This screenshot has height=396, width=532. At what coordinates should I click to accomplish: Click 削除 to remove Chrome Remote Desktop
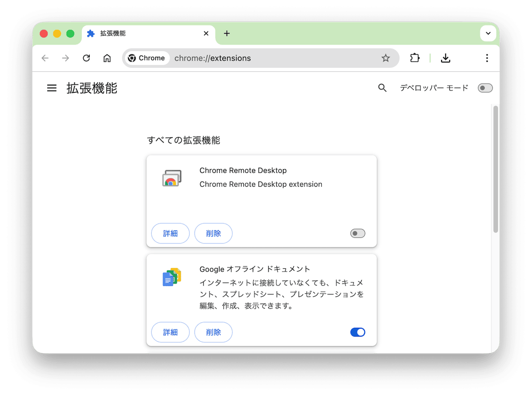point(213,233)
